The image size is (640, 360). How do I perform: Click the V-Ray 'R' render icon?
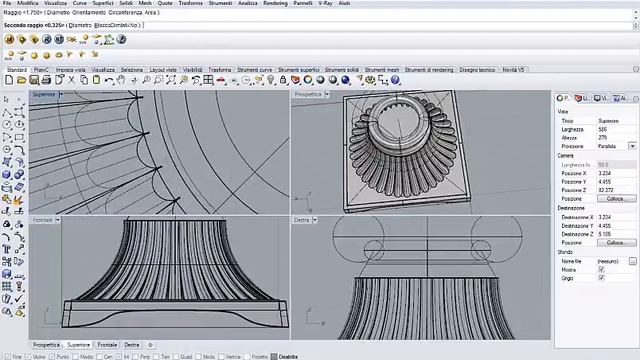[47, 40]
